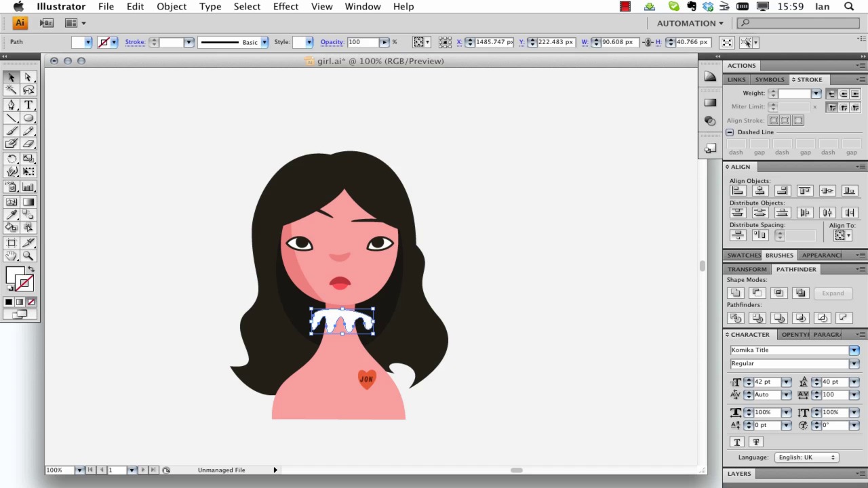Swap fill and stroke colors

pos(31,270)
